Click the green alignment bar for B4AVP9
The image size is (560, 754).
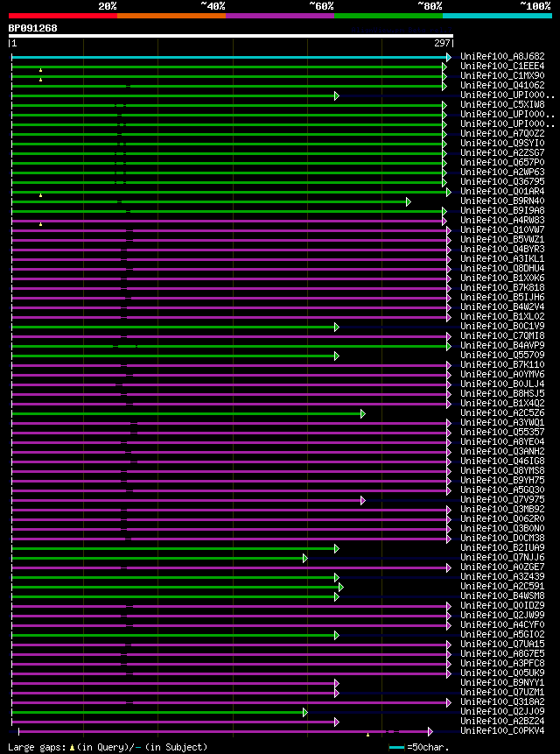tap(229, 346)
